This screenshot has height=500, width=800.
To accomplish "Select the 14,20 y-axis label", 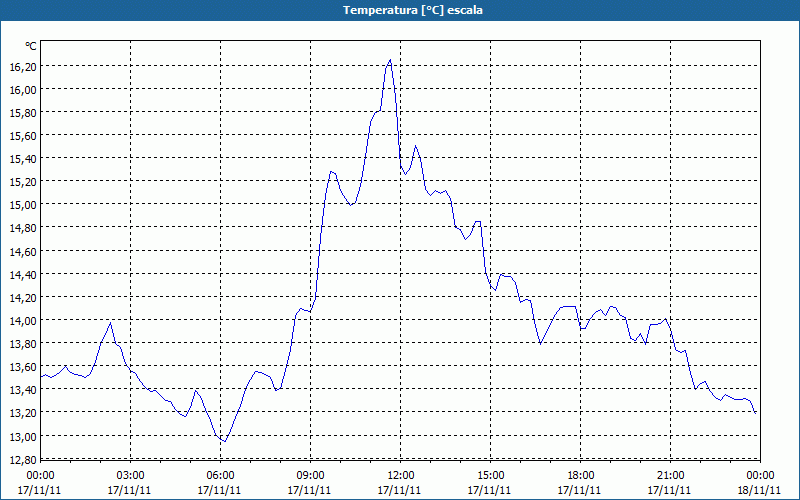I will [x=23, y=298].
